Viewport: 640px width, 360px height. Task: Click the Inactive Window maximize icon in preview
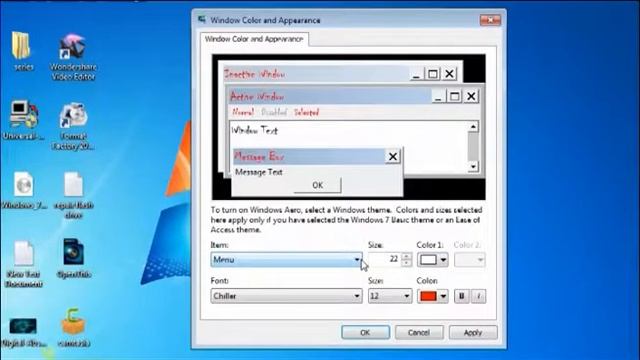[433, 74]
